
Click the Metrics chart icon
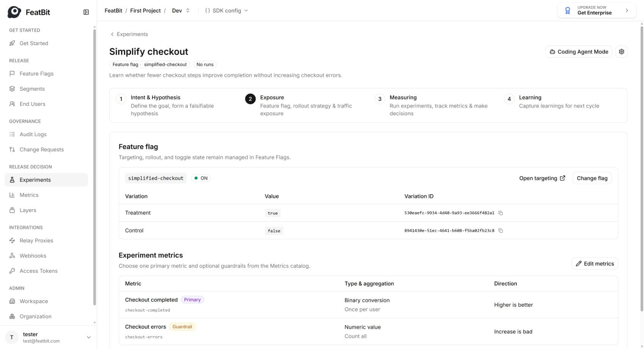click(x=12, y=195)
